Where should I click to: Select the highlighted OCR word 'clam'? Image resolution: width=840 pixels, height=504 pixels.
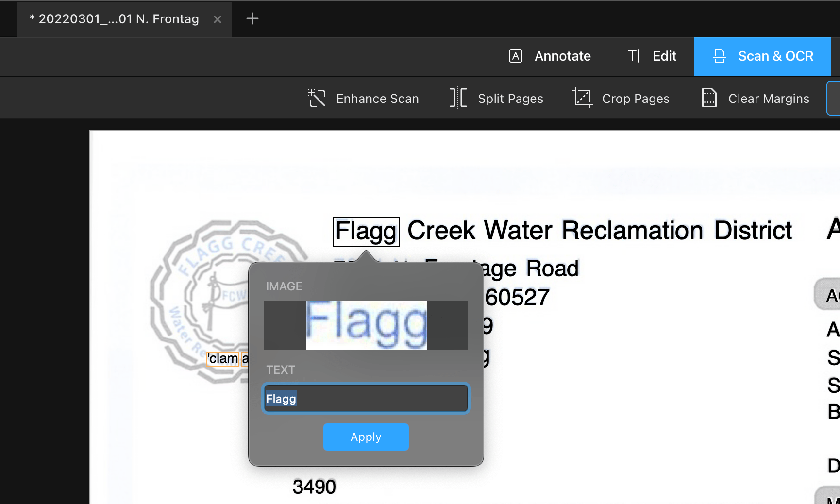coord(223,358)
